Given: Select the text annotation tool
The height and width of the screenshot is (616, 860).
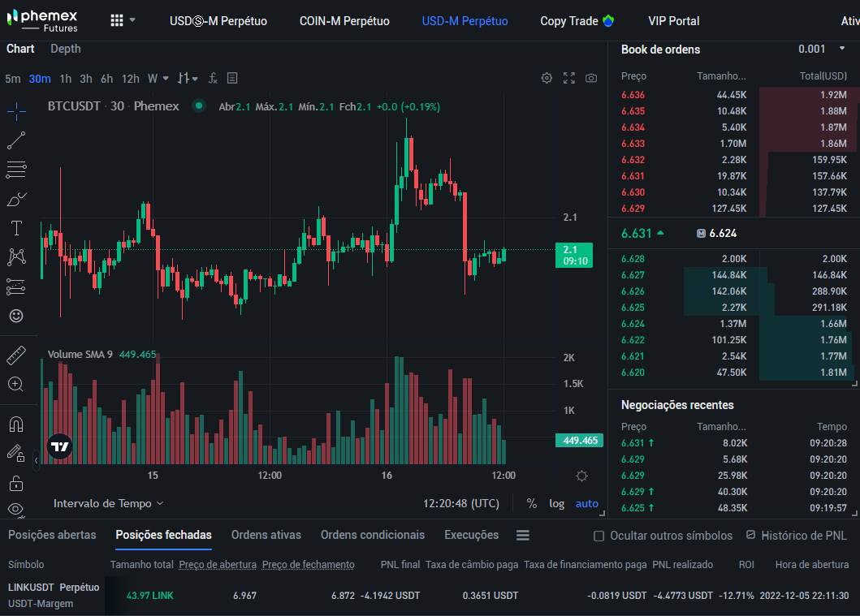Looking at the screenshot, I should [16, 228].
